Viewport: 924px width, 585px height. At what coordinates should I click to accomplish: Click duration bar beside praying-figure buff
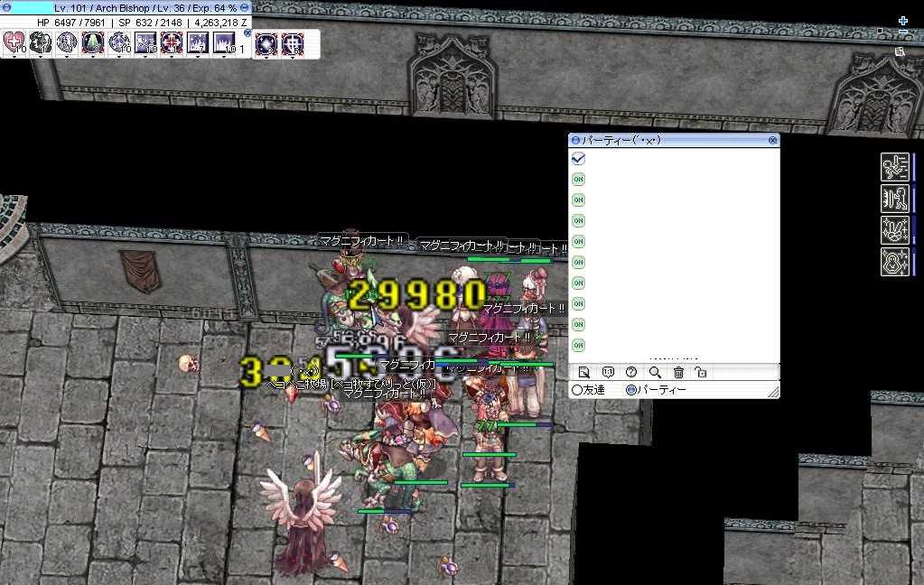coord(914,262)
